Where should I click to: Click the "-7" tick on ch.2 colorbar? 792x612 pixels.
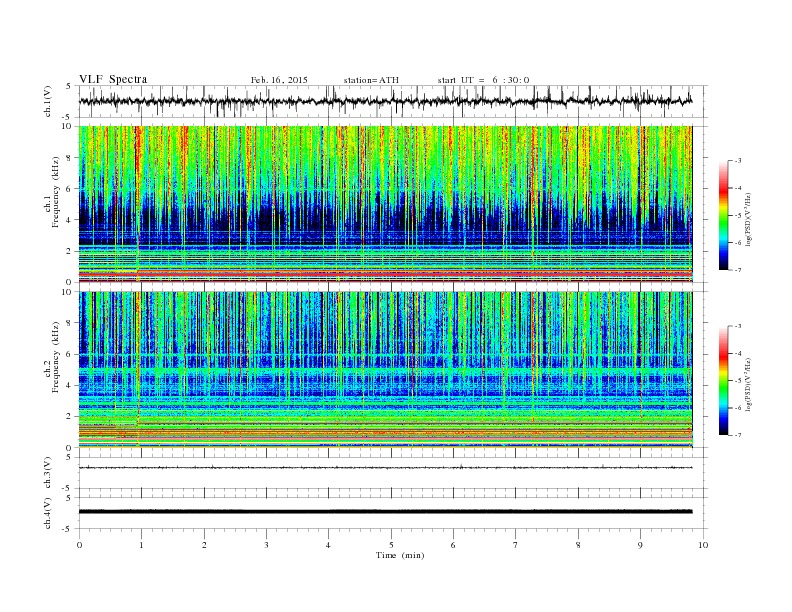coord(737,435)
